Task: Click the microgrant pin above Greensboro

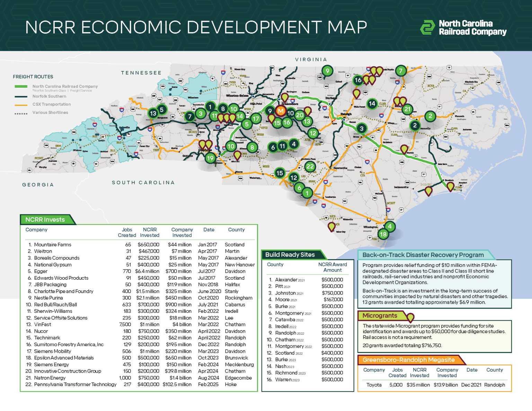Action: click(x=285, y=98)
